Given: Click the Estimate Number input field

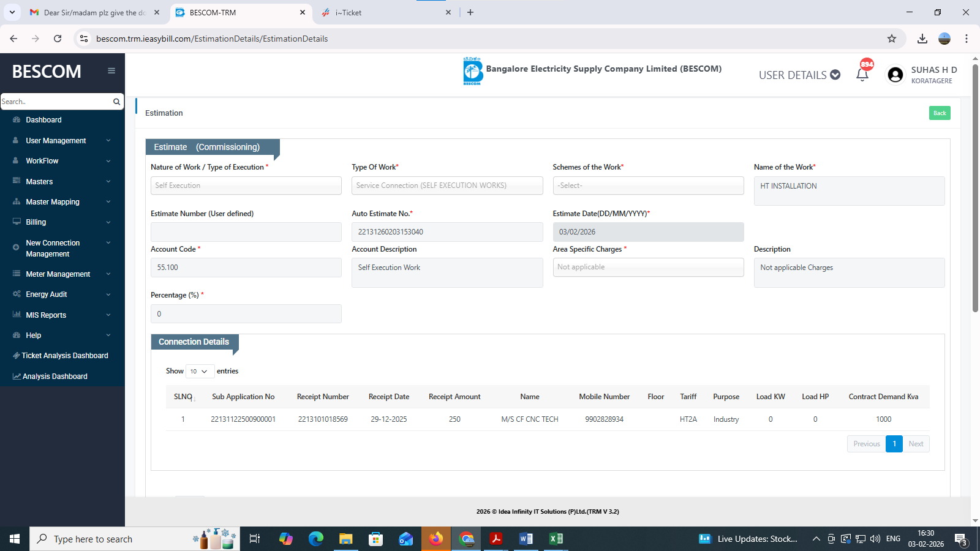Looking at the screenshot, I should pos(246,232).
